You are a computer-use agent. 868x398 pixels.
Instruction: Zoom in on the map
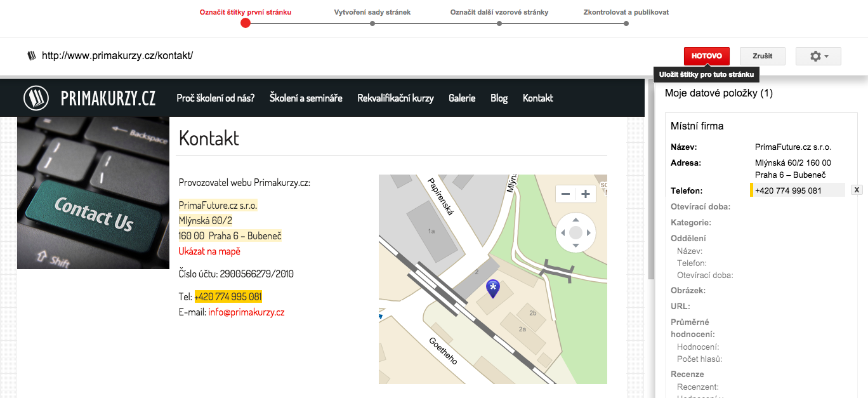pyautogui.click(x=586, y=194)
